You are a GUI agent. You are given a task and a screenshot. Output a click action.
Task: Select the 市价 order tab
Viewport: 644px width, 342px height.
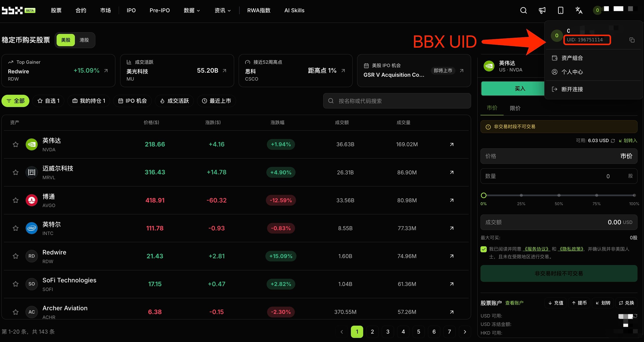[x=492, y=108]
